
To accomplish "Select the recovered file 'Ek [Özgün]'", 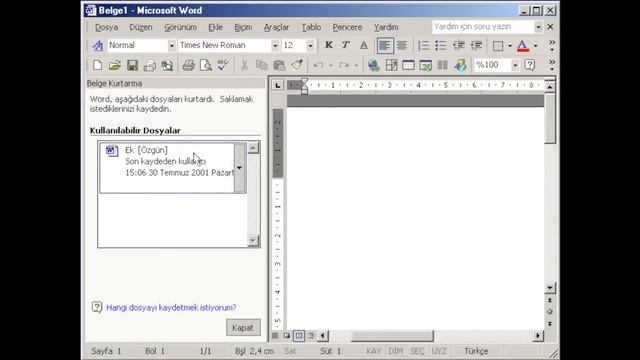I will click(x=167, y=168).
